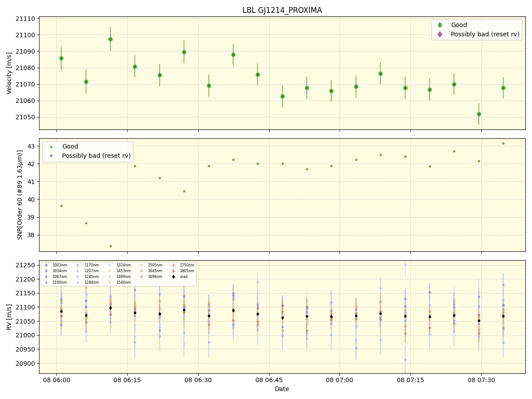Click 'Possibly bad (reset rv)' in SNR legend
Screen dimensions: 532x399
(x=96, y=156)
